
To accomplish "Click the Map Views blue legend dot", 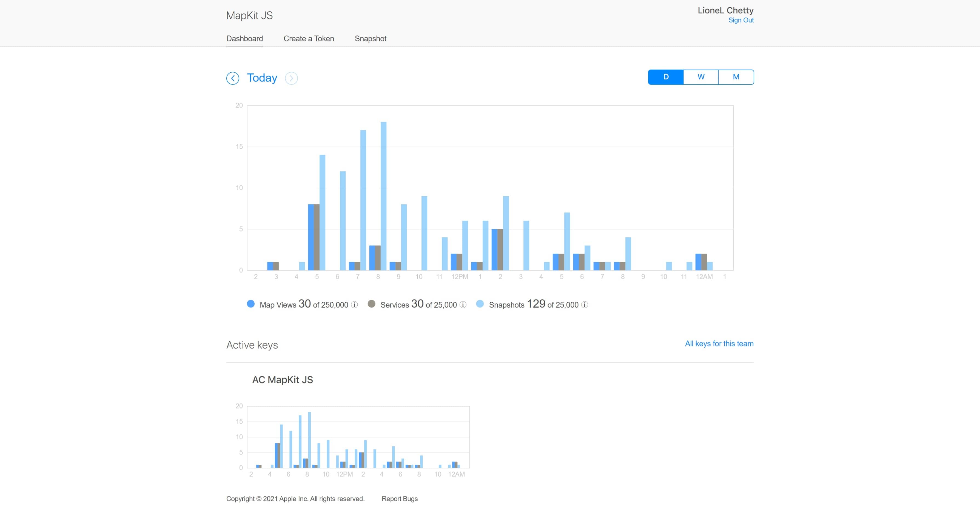I will point(251,304).
